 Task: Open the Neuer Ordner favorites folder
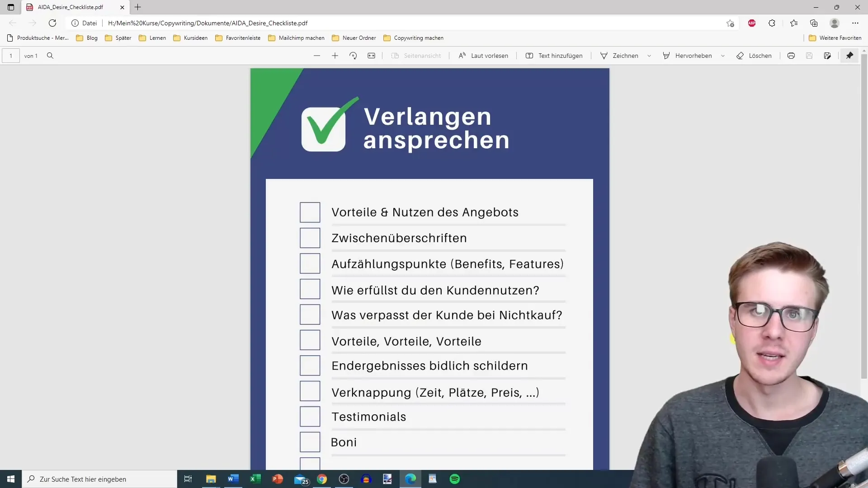point(354,38)
